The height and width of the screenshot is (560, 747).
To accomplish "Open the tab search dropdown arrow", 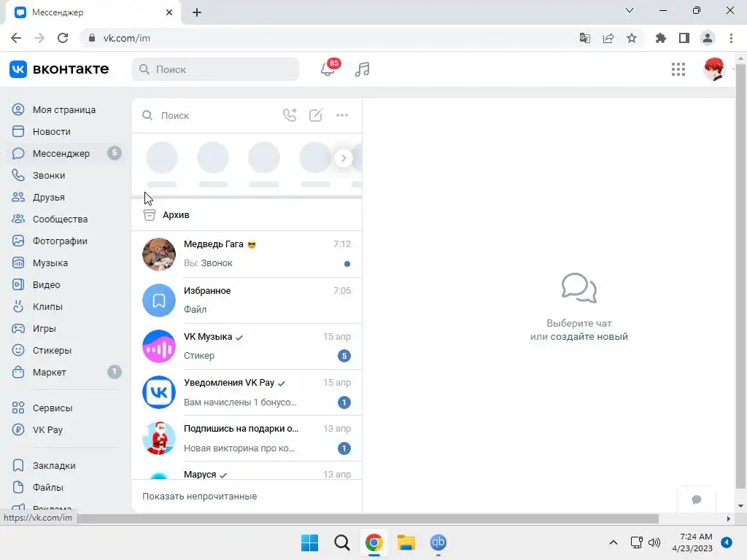I will click(630, 10).
